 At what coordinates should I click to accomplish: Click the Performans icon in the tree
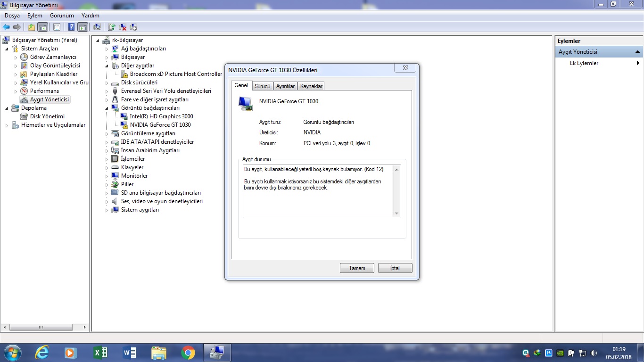[24, 91]
